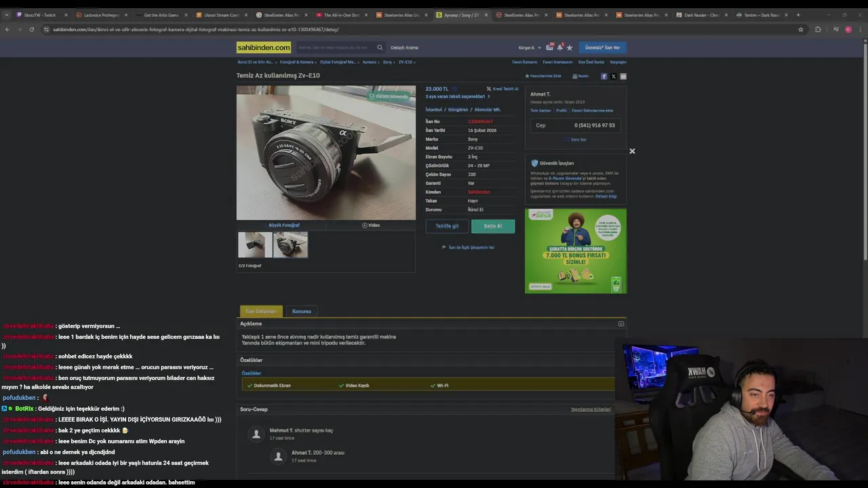Viewport: 868px width, 488px height.
Task: Click the Yazdır print option
Action: coord(580,76)
